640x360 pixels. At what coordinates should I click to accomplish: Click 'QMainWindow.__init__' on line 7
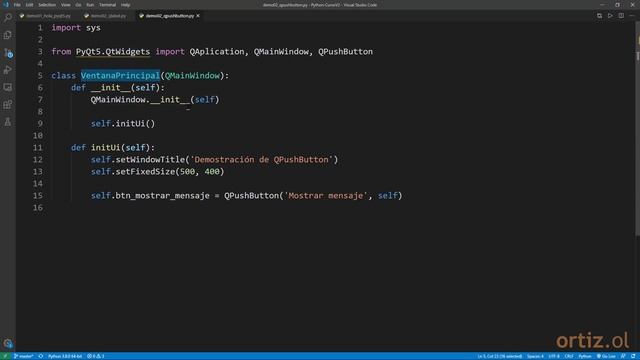click(x=140, y=100)
